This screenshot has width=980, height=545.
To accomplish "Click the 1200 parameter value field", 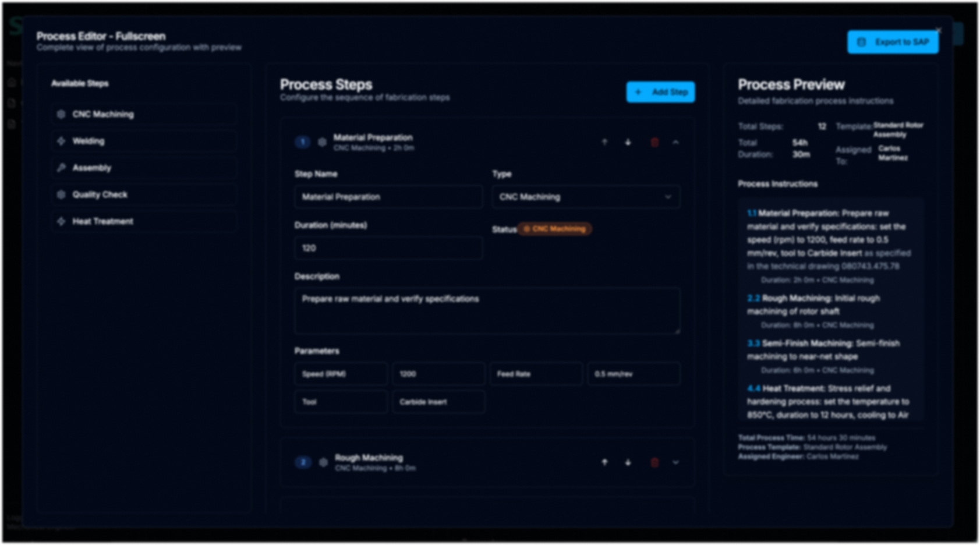I will click(x=438, y=374).
